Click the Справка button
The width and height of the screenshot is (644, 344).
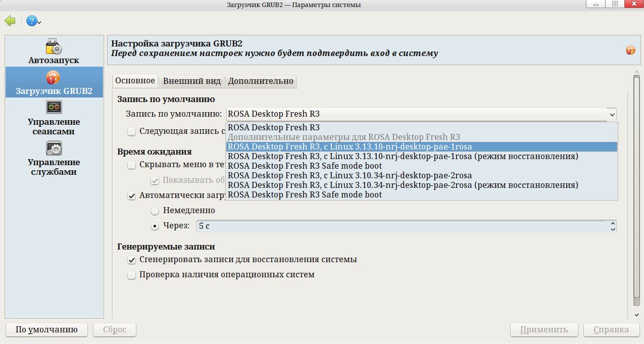611,330
